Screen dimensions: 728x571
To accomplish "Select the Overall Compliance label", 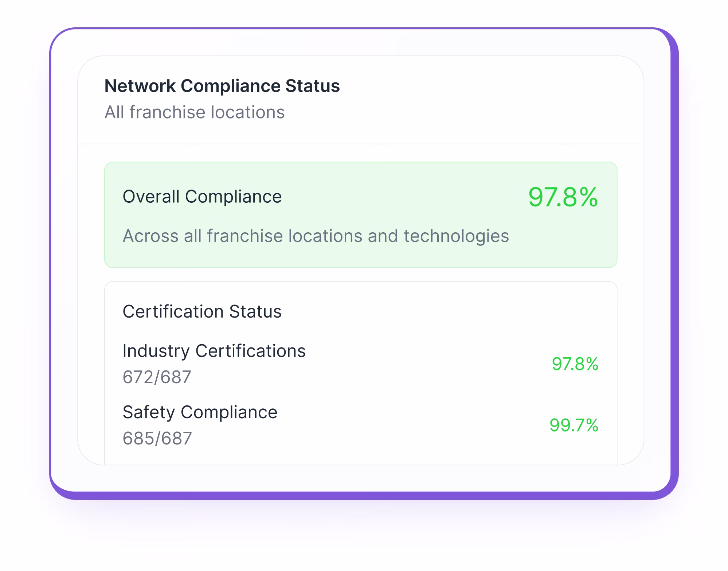I will click(x=202, y=197).
